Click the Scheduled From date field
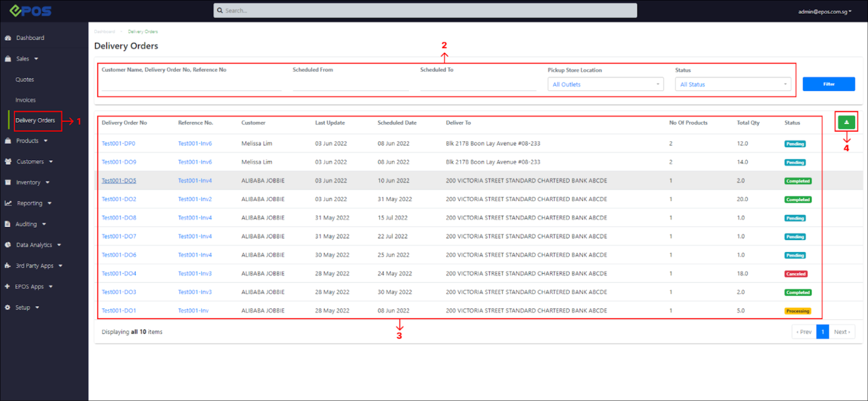868x401 pixels. (350, 85)
